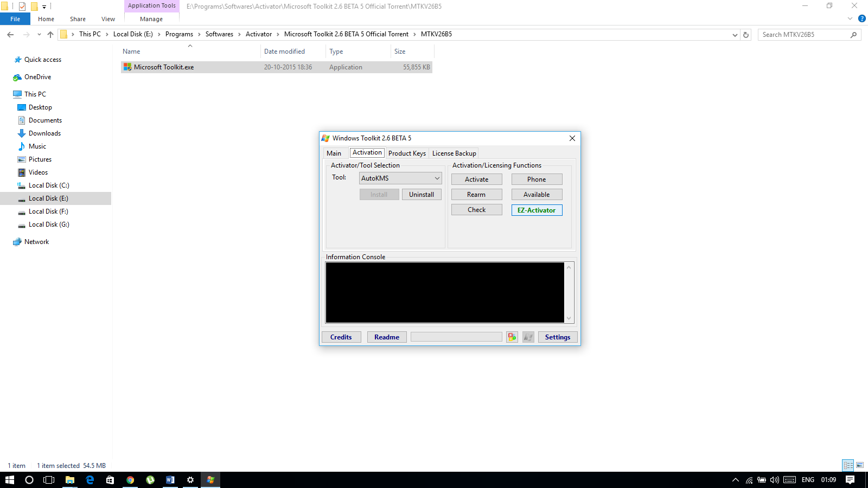Open the Home ribbon tab

click(x=46, y=19)
